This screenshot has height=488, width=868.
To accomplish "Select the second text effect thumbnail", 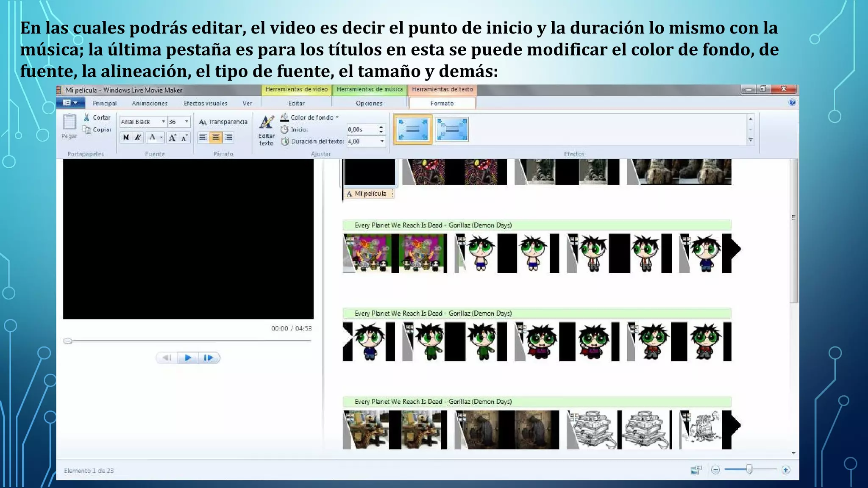I will point(452,130).
